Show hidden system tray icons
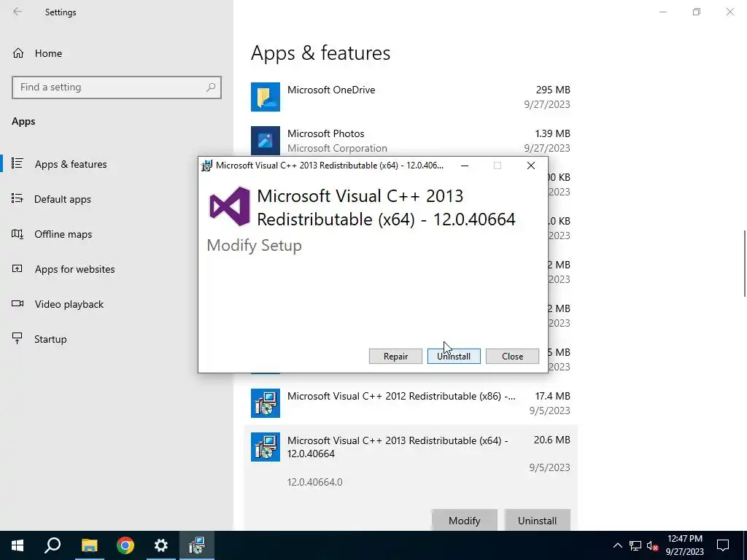 (x=617, y=545)
